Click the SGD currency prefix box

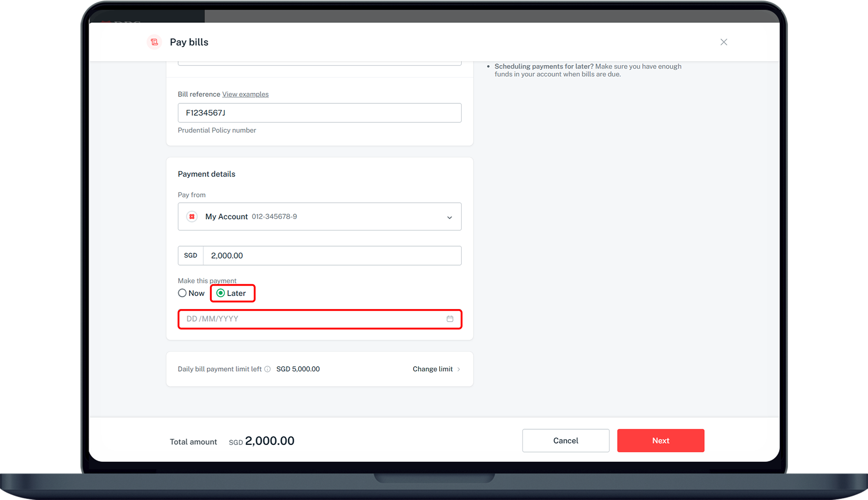pyautogui.click(x=191, y=256)
